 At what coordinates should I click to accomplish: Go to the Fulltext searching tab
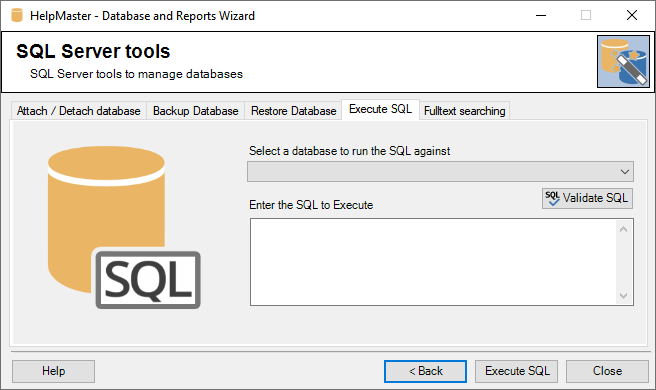pyautogui.click(x=464, y=111)
